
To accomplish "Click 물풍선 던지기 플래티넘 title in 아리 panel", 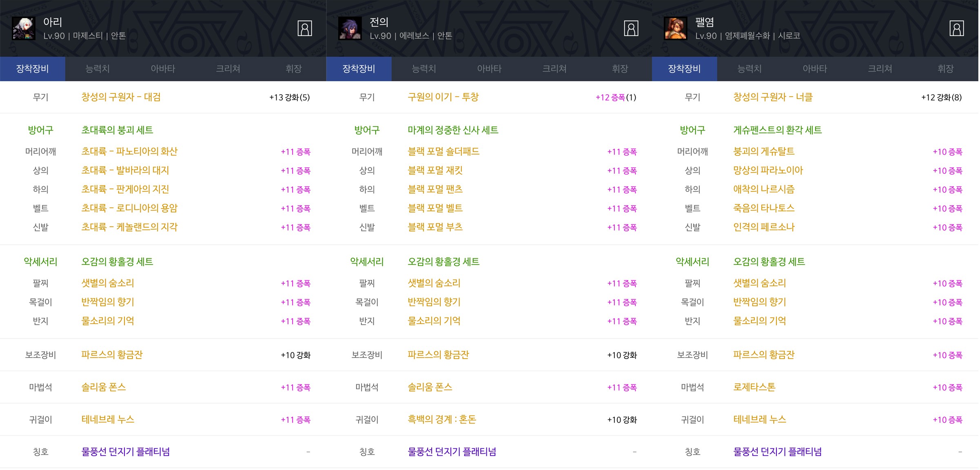I will click(126, 452).
